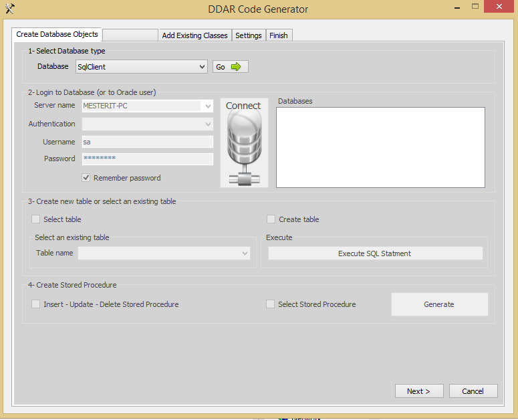
Task: Enable the Select table checkbox
Action: click(x=36, y=219)
